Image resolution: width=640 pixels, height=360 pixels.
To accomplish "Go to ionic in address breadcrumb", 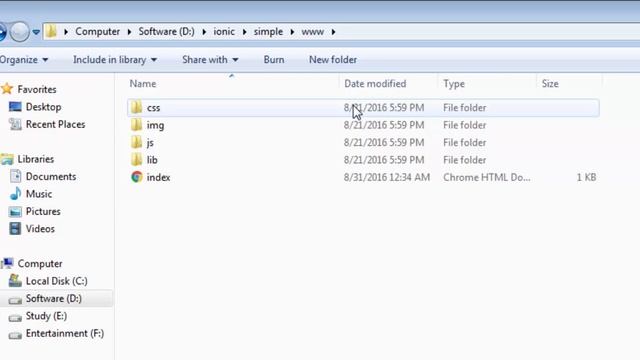I will (x=224, y=31).
